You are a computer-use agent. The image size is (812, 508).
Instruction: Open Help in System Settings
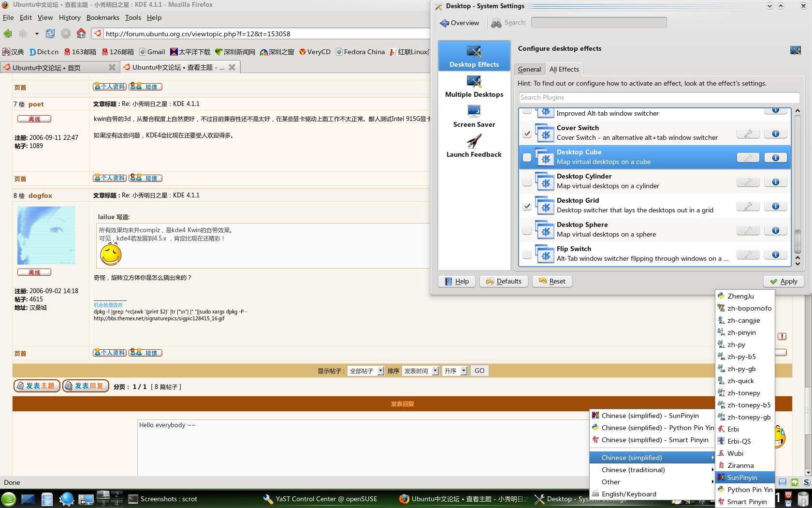click(x=456, y=281)
